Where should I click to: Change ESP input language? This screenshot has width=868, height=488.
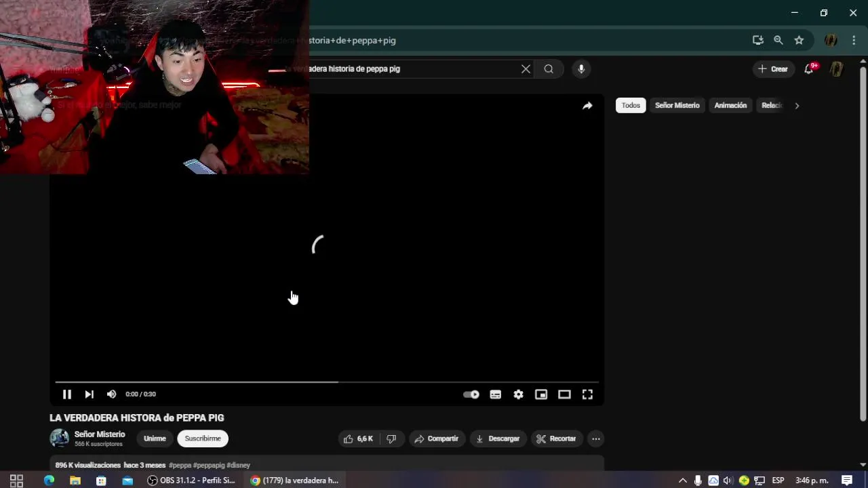[x=778, y=481]
